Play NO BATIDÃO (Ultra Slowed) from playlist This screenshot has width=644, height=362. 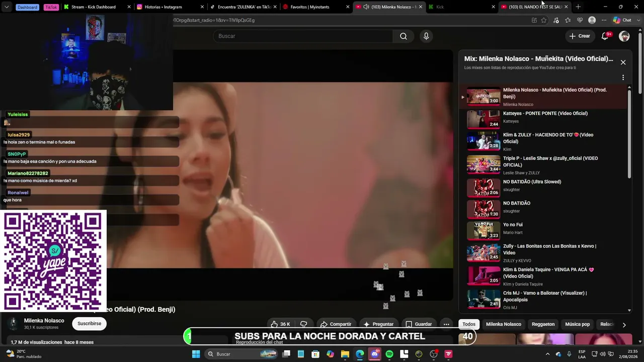(544, 188)
